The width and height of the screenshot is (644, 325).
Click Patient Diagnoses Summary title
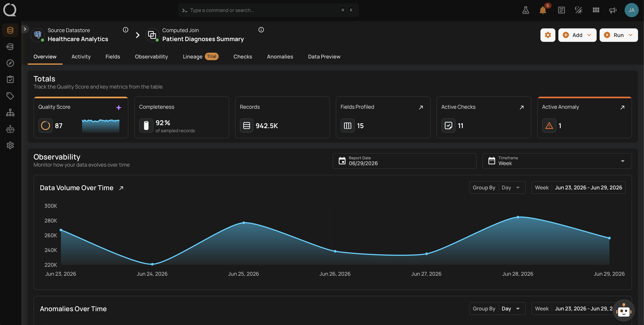point(203,39)
